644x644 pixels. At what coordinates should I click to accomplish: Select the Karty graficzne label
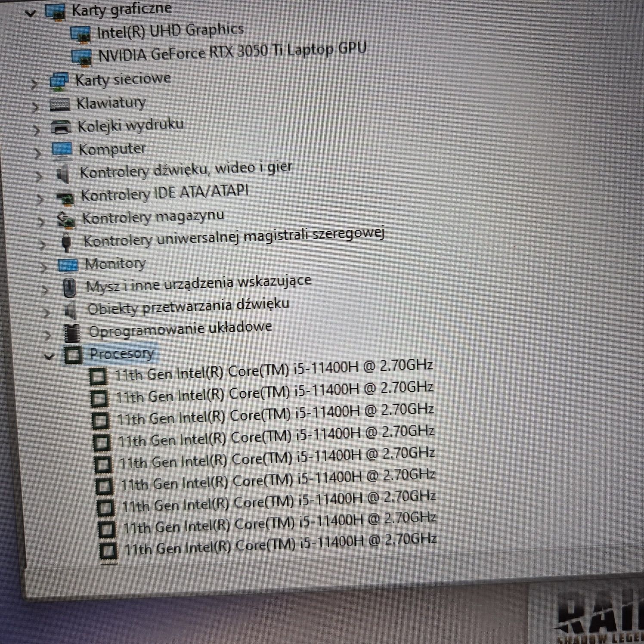pyautogui.click(x=122, y=9)
